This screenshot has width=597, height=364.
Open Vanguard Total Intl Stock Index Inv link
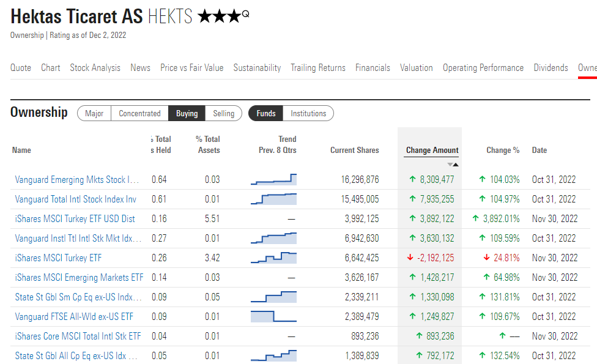[x=75, y=199]
